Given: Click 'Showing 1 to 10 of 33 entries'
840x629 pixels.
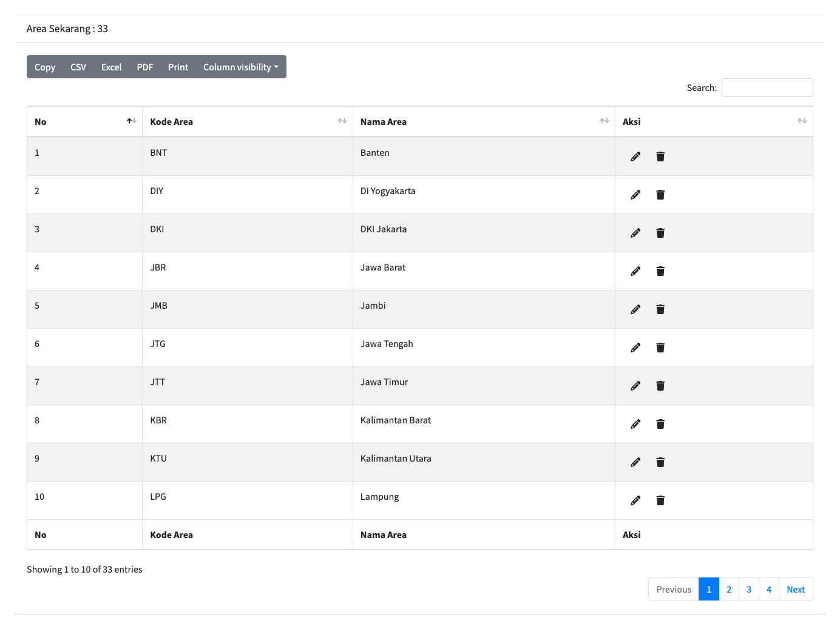Looking at the screenshot, I should (84, 570).
